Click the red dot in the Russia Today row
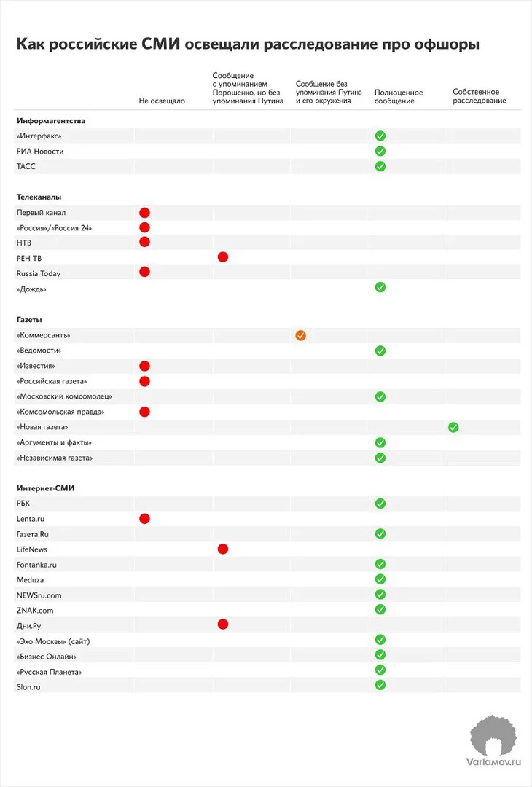 tap(144, 272)
